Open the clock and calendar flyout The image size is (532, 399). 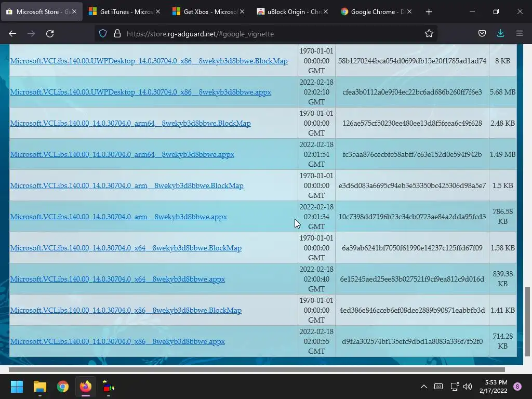pos(494,387)
